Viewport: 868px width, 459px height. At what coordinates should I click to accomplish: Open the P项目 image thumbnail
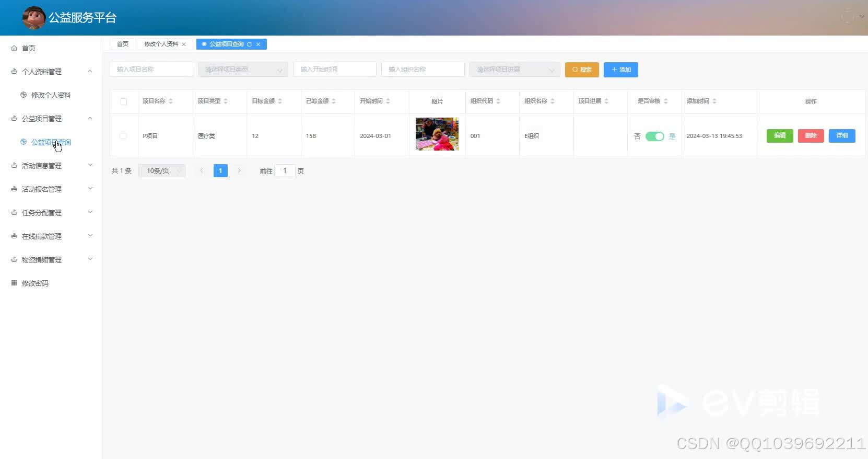click(x=437, y=134)
